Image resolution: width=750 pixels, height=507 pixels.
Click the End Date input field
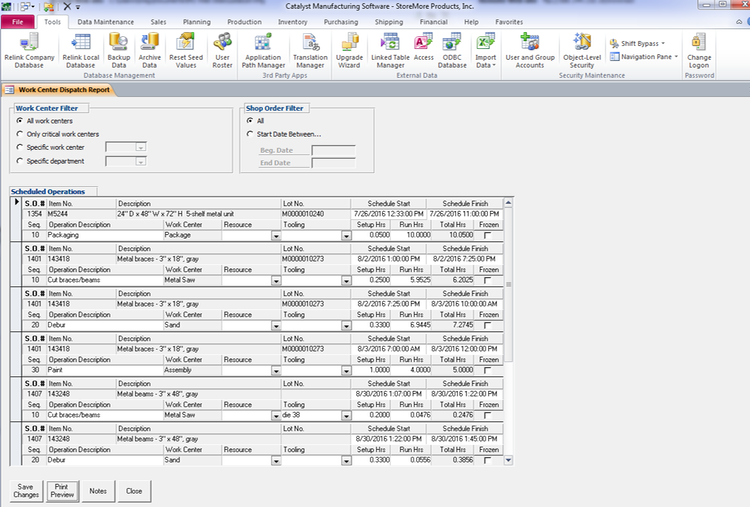coord(333,163)
